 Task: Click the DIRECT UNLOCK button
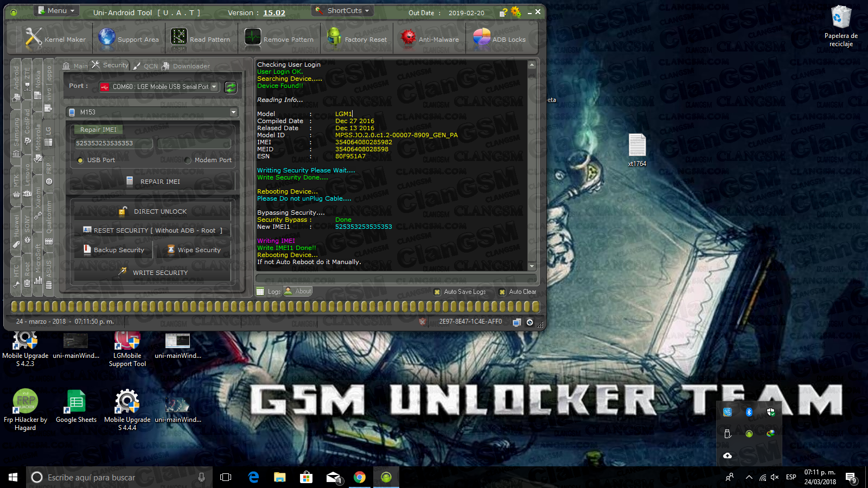coord(152,211)
